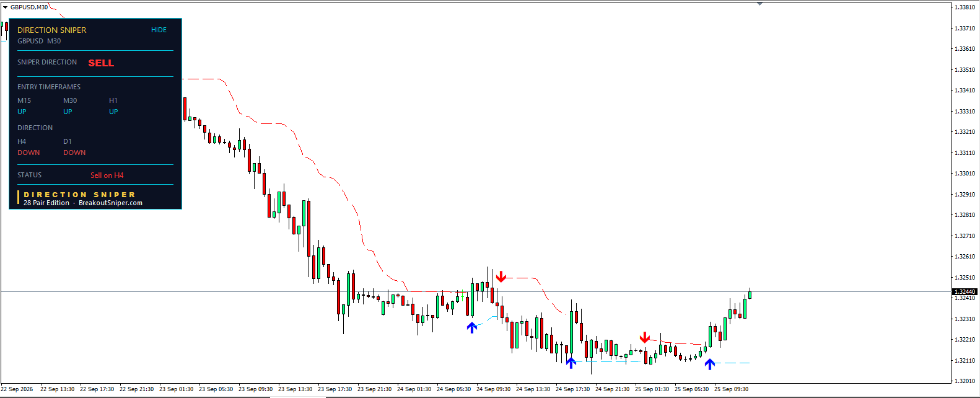Click the STATUS label

29,175
